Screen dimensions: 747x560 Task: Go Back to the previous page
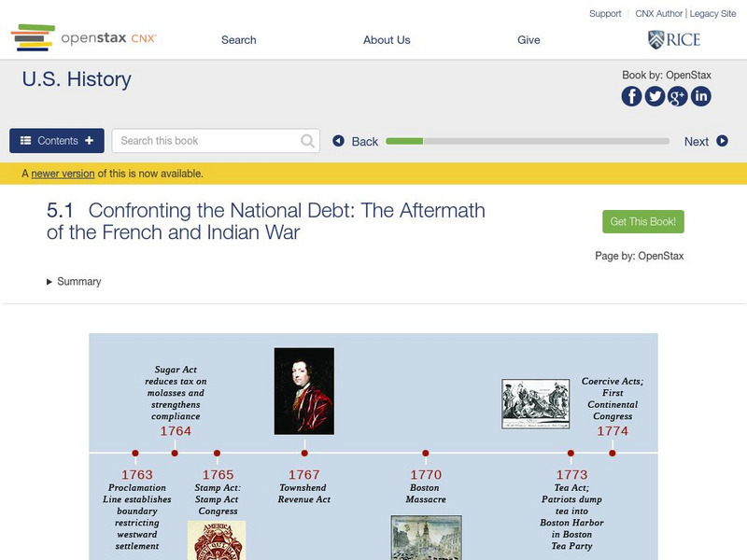point(356,141)
